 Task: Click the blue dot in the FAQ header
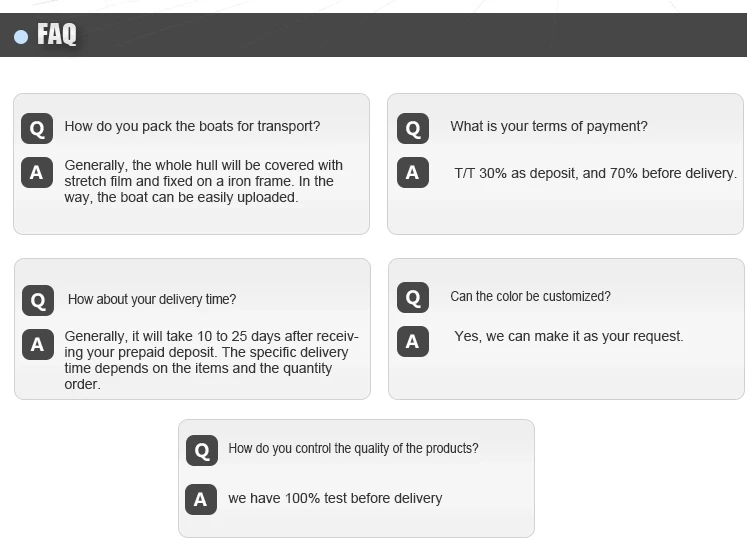21,37
